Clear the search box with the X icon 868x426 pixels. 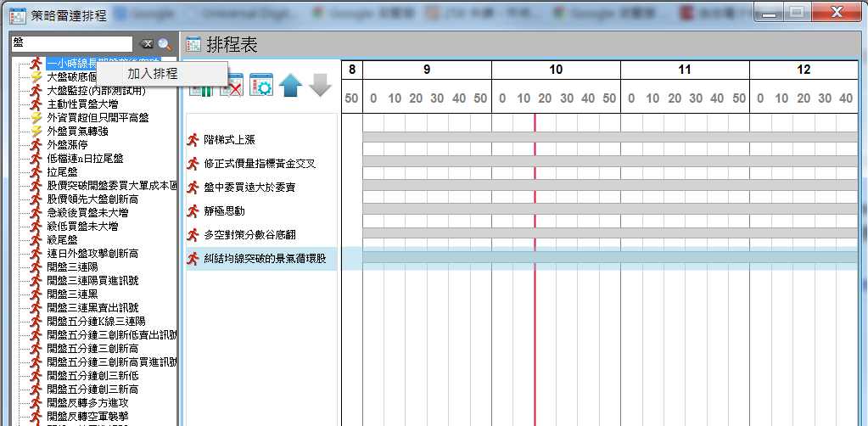pos(146,44)
